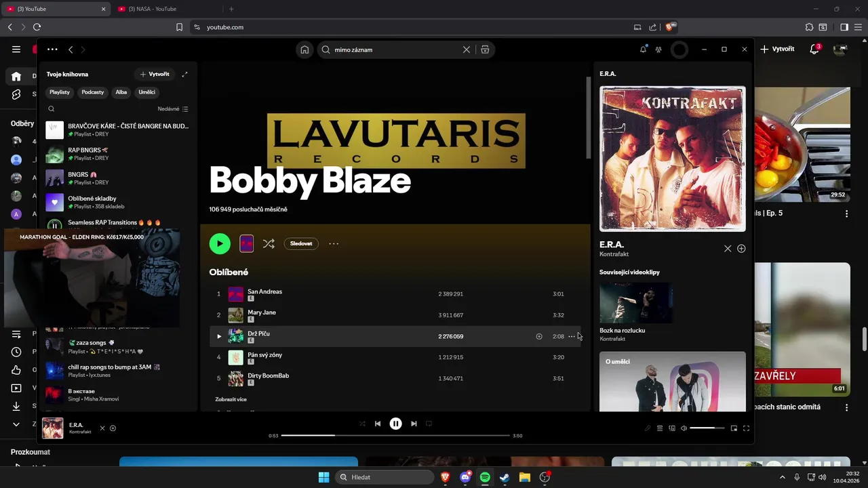Toggle shuffle in the player bar

(x=361, y=424)
